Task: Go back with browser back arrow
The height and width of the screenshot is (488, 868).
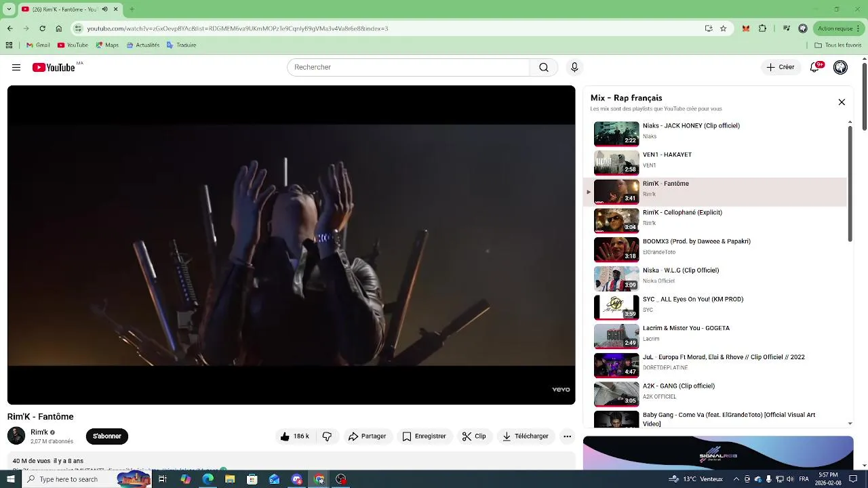Action: coord(9,28)
